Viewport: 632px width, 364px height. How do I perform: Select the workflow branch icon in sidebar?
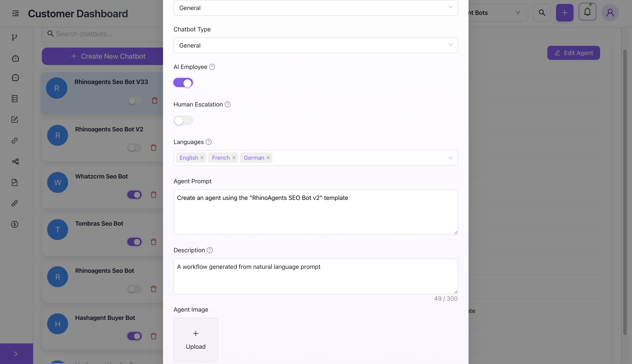tap(15, 38)
